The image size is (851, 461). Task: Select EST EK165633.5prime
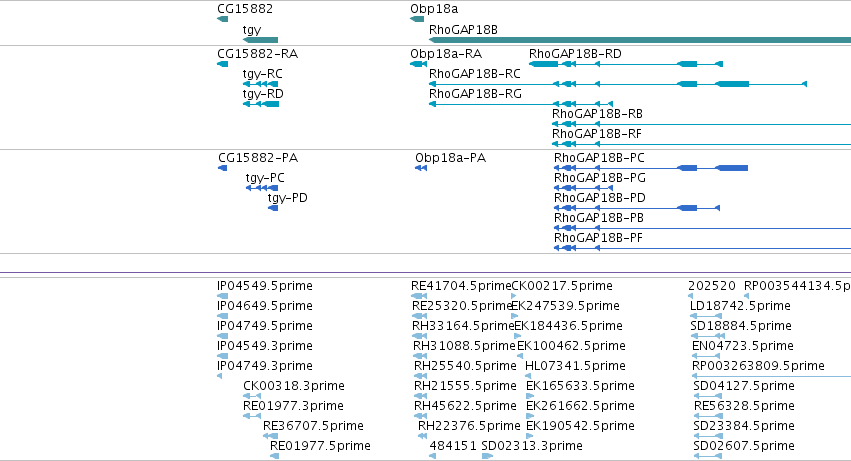coord(580,387)
